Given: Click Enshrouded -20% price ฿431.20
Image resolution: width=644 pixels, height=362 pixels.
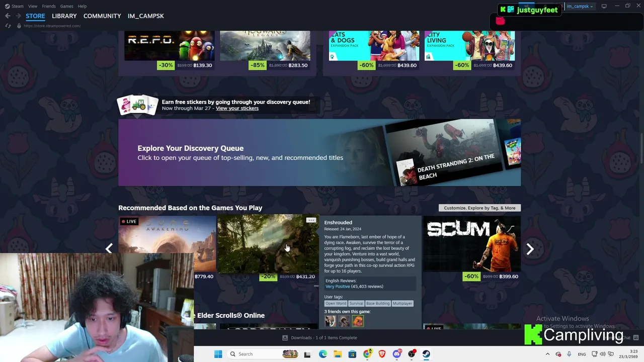Looking at the screenshot, I should (x=288, y=277).
